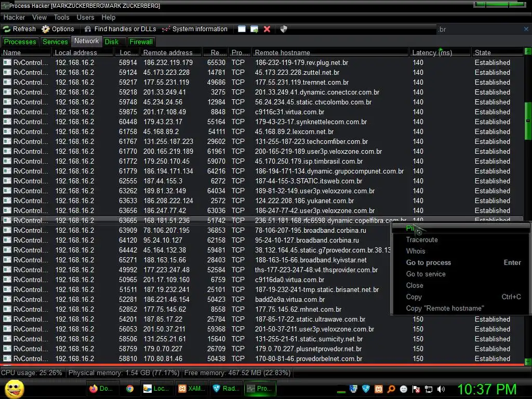Sort by the Pro... protocol column header

pyautogui.click(x=240, y=52)
